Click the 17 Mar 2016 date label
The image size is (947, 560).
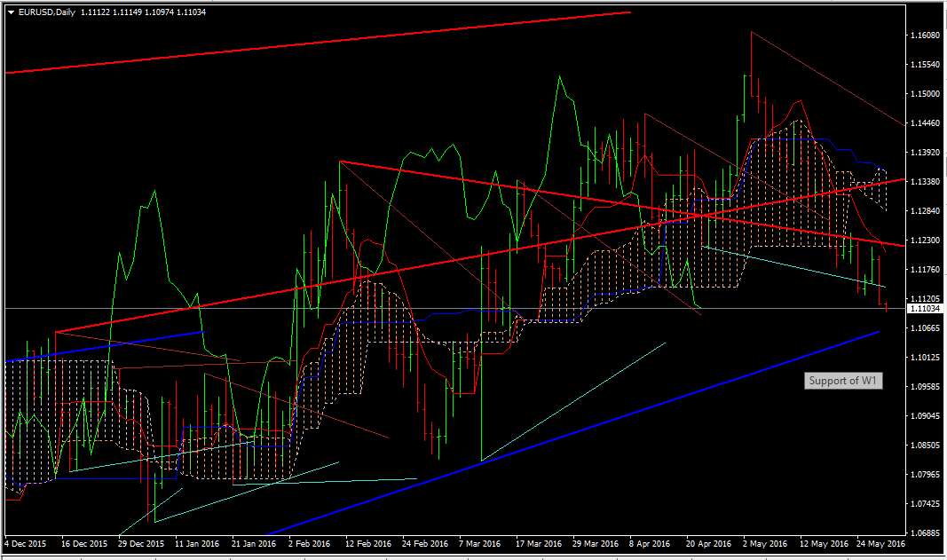[538, 544]
